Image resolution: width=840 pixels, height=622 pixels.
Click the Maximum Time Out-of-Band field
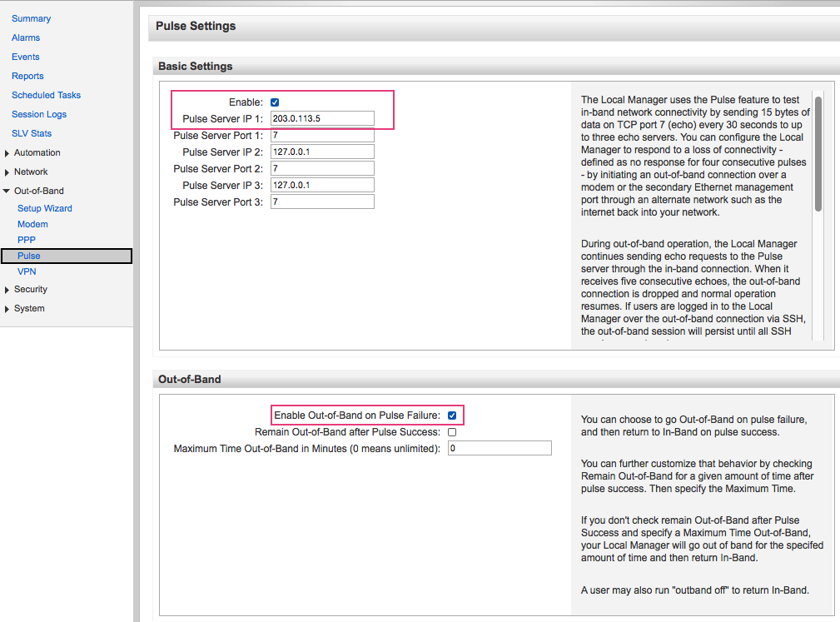pos(500,448)
